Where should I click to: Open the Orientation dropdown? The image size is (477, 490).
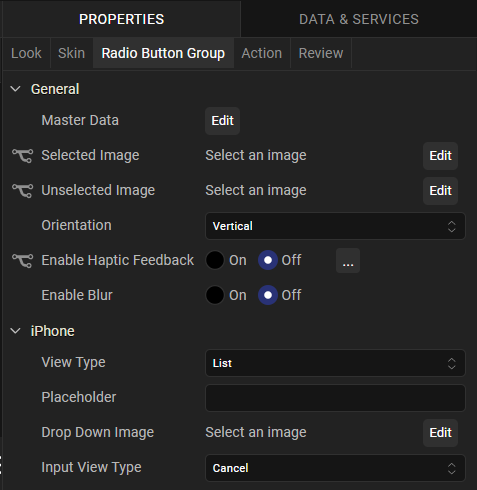[335, 226]
